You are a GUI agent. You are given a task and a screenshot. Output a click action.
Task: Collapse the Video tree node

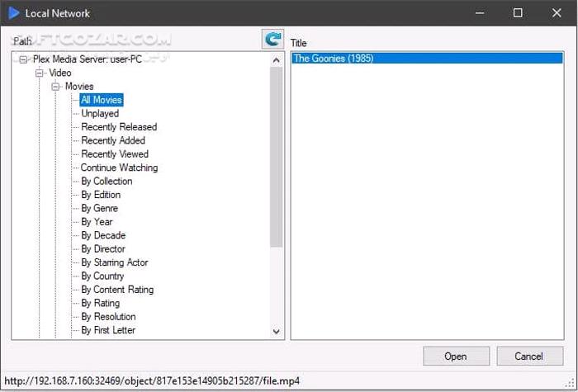(x=40, y=73)
